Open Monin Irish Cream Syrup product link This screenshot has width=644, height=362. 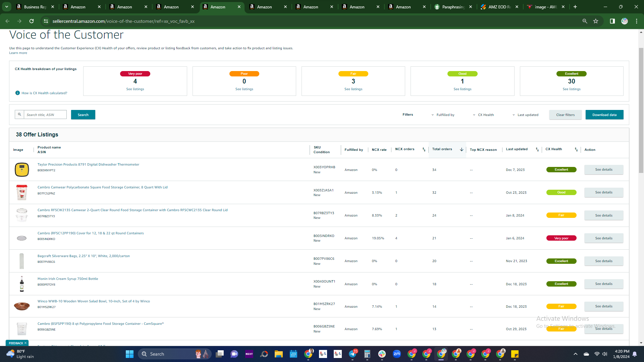[68, 279]
